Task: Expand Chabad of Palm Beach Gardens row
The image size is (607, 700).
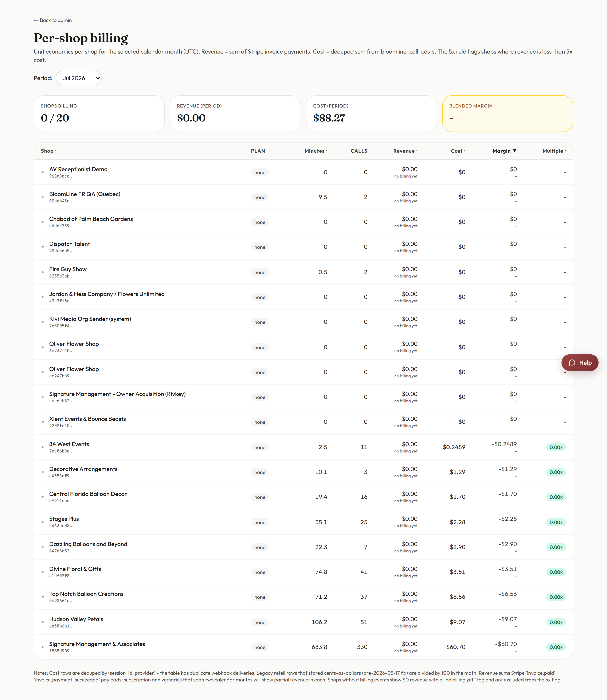Action: point(43,222)
